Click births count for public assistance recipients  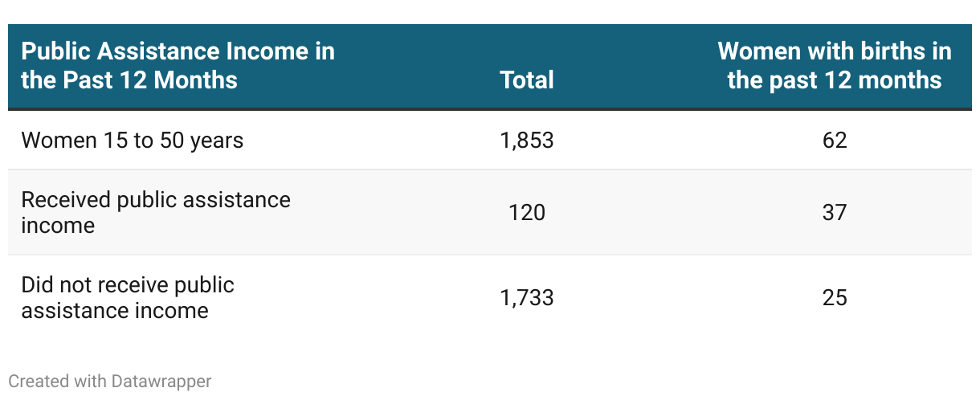(835, 212)
